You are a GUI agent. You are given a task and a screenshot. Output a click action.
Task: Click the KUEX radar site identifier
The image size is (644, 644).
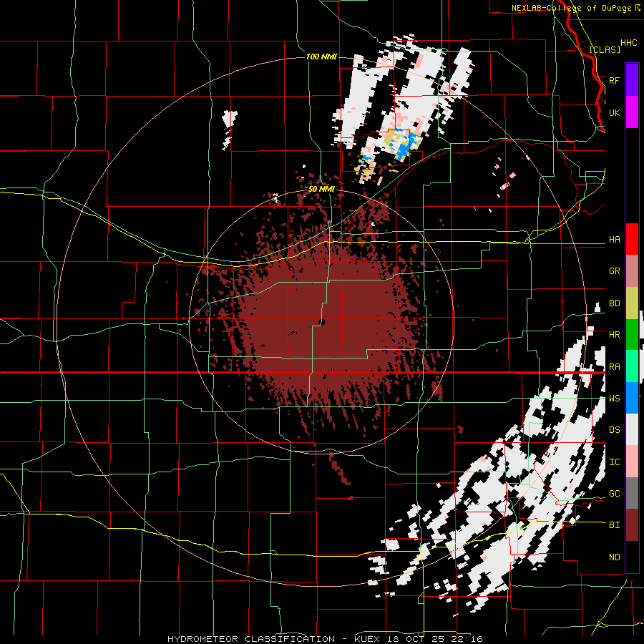pyautogui.click(x=368, y=639)
